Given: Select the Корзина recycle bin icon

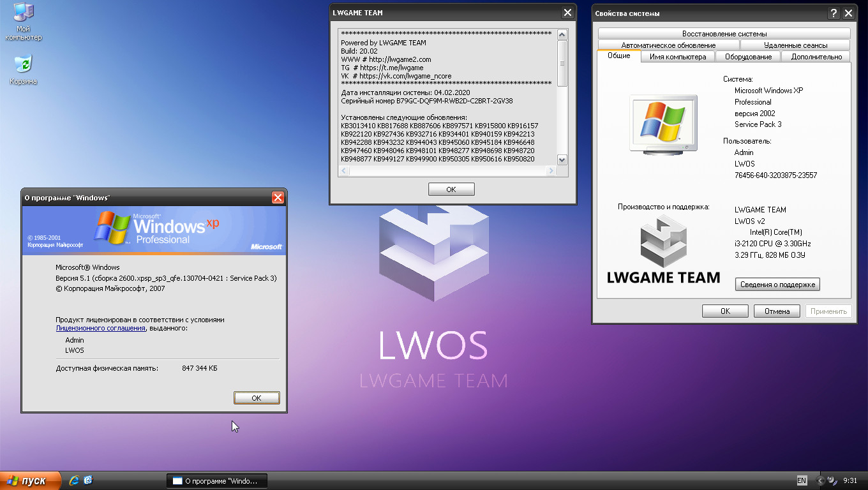Looking at the screenshot, I should (x=23, y=70).
